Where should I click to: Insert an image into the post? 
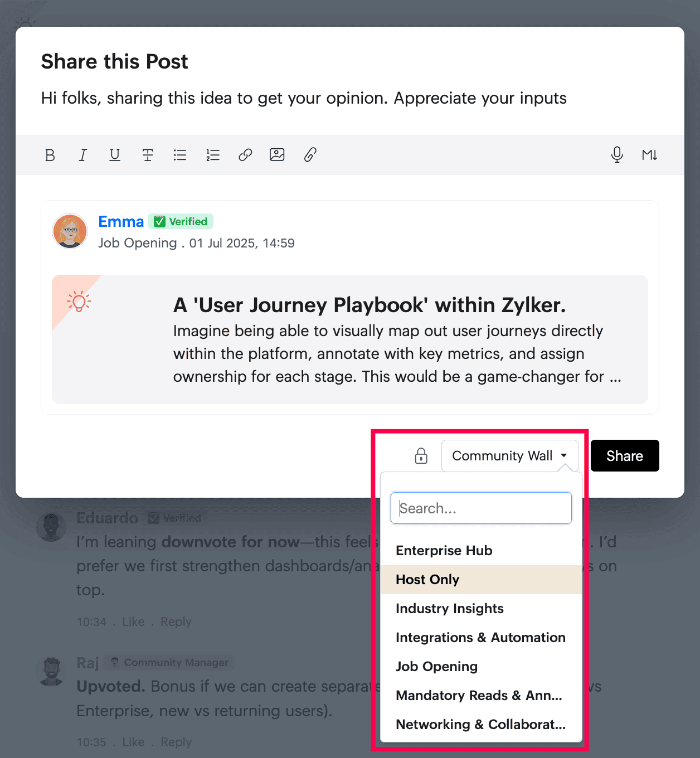(x=277, y=155)
